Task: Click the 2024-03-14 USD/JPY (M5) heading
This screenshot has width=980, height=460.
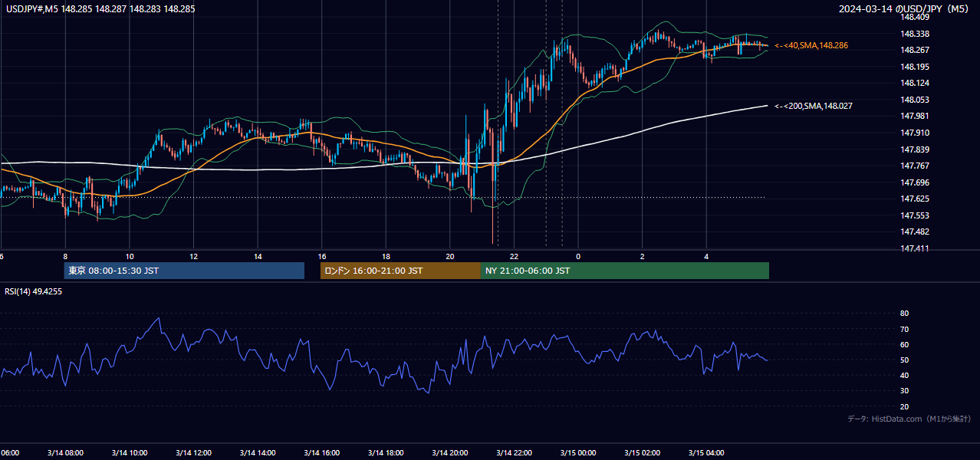Action: pyautogui.click(x=905, y=9)
